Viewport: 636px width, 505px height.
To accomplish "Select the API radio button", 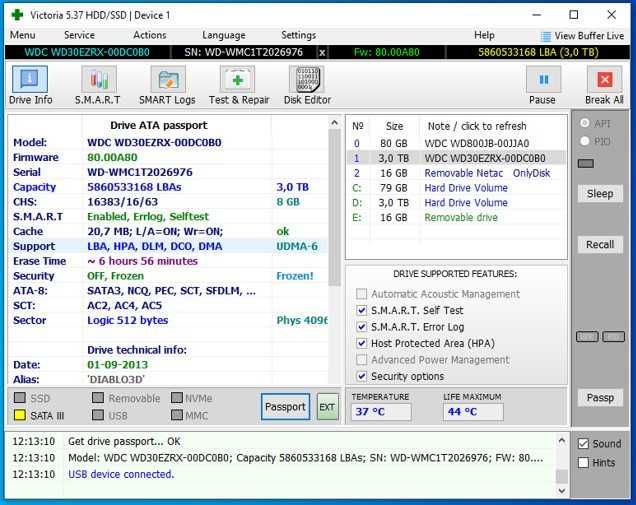I will coord(584,122).
